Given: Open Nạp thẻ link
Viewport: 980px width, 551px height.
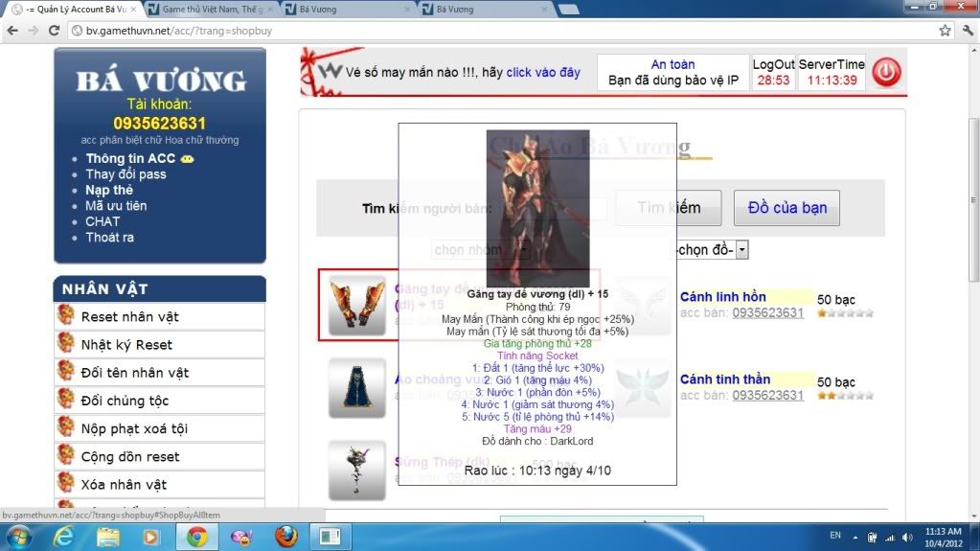Looking at the screenshot, I should tap(109, 190).
